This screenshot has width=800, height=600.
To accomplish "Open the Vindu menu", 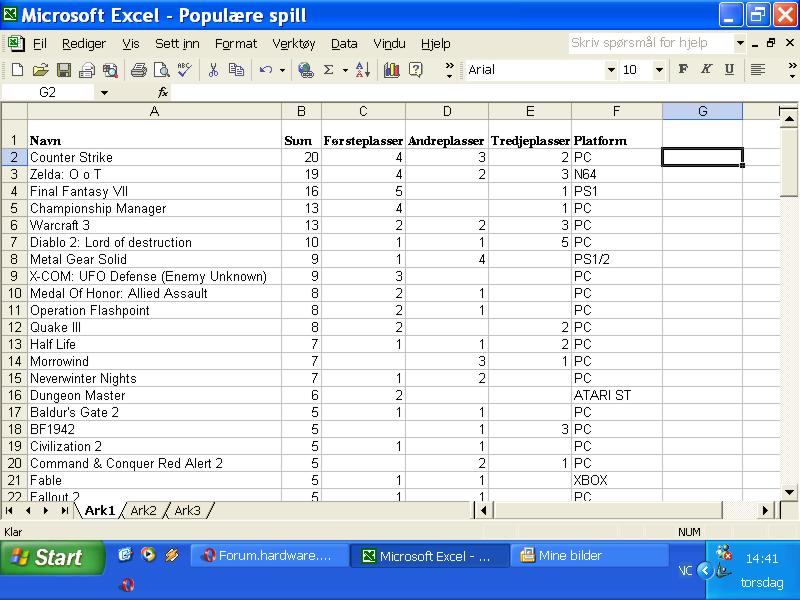I will pos(389,44).
